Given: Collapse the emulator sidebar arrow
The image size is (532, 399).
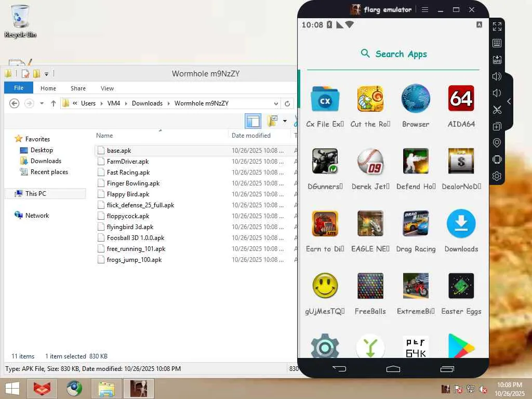Looking at the screenshot, I should (x=509, y=101).
